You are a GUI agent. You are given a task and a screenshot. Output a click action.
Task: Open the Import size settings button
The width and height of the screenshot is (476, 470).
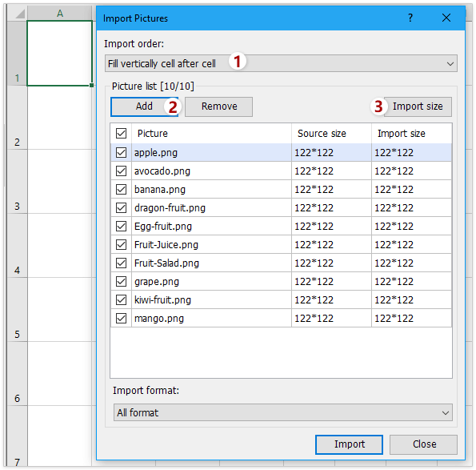pyautogui.click(x=418, y=106)
